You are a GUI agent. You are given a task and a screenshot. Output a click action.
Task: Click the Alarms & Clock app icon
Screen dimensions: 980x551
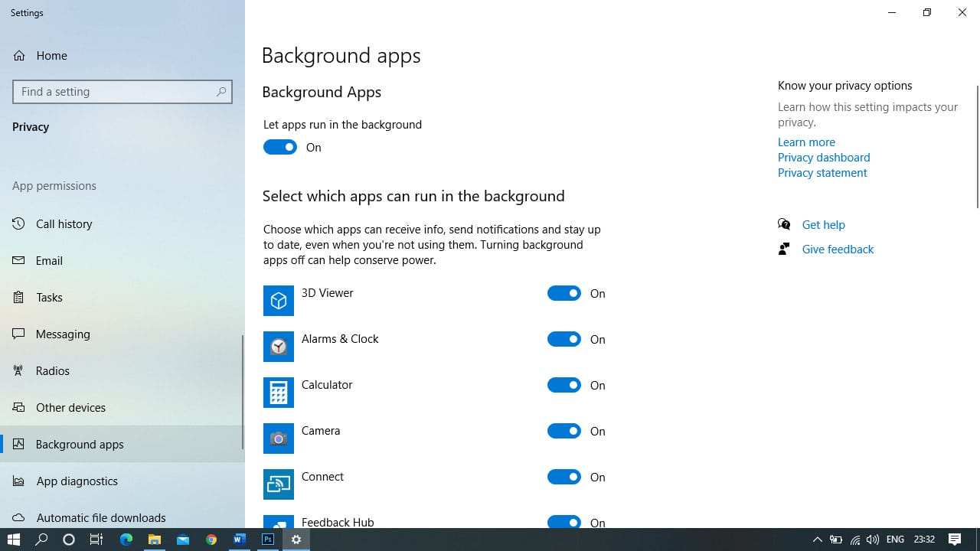(278, 347)
